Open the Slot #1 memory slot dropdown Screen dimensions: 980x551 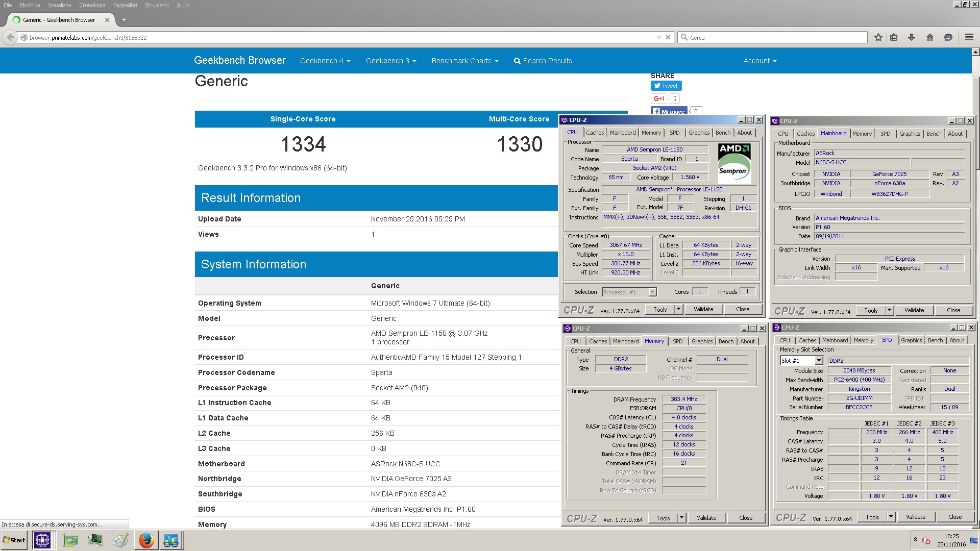pos(819,361)
